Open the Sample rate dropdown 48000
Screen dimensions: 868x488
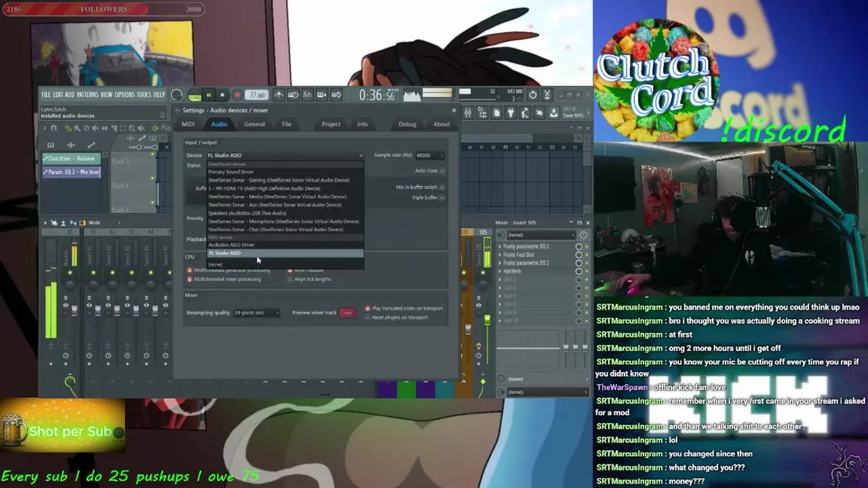[431, 155]
